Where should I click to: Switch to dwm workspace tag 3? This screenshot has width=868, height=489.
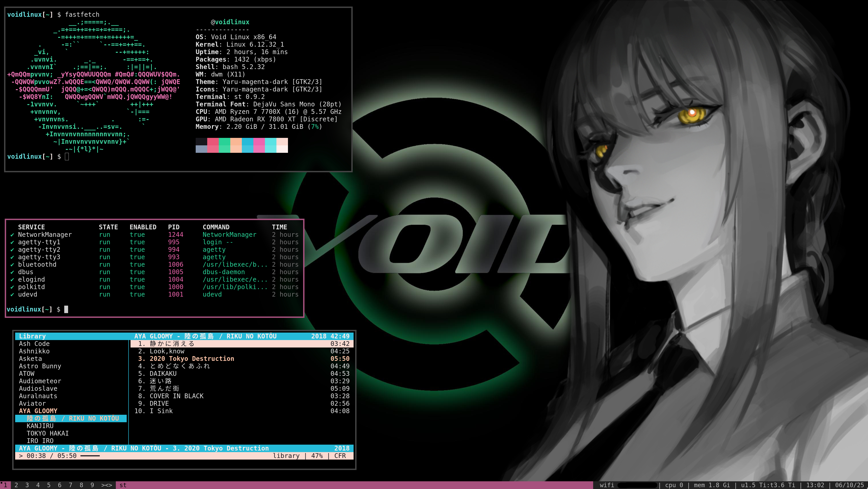point(27,485)
